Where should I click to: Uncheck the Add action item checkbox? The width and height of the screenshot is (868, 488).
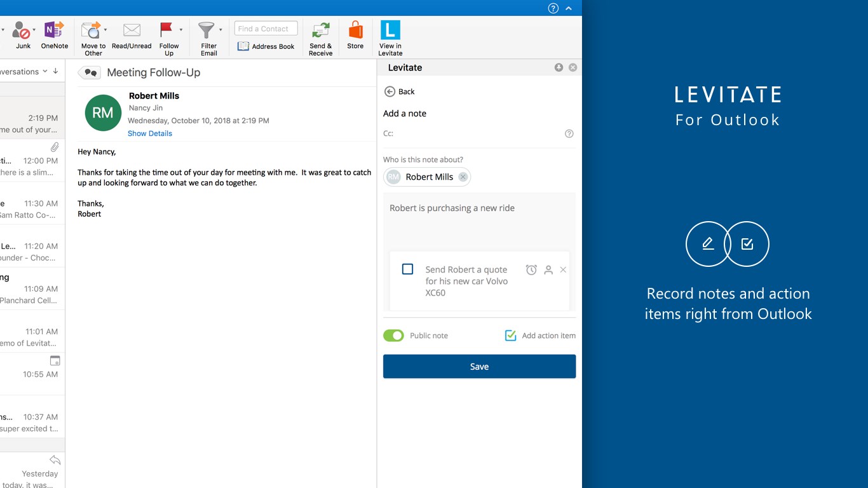point(510,335)
